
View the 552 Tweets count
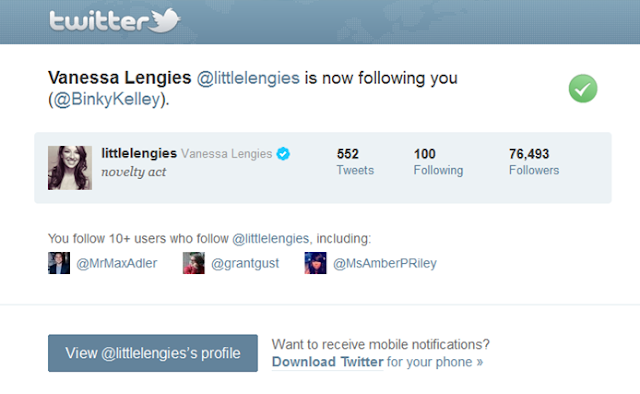355,162
